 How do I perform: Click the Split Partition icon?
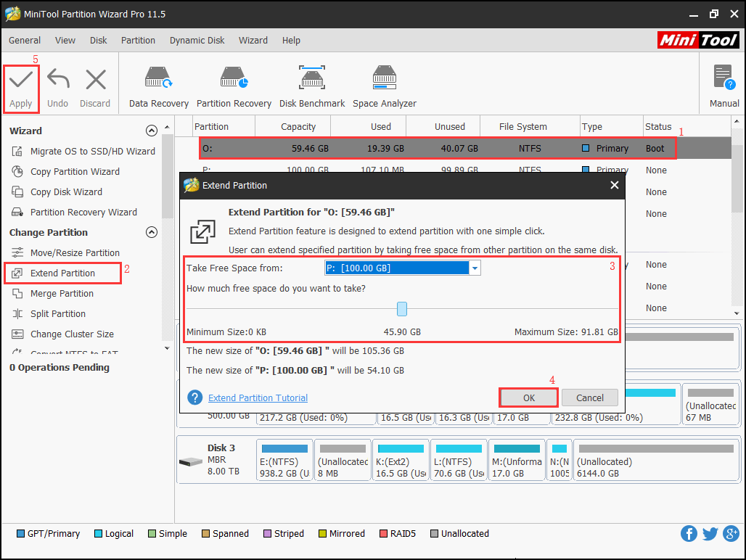click(x=17, y=314)
